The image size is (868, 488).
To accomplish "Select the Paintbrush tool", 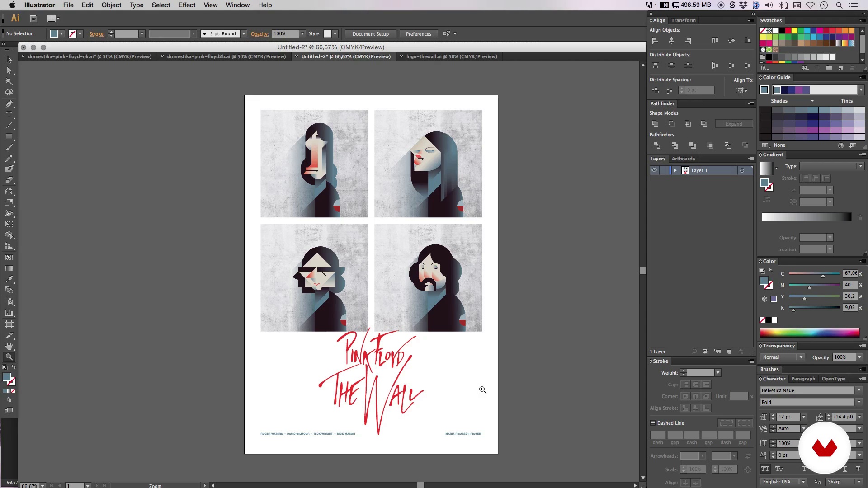I will [x=9, y=147].
